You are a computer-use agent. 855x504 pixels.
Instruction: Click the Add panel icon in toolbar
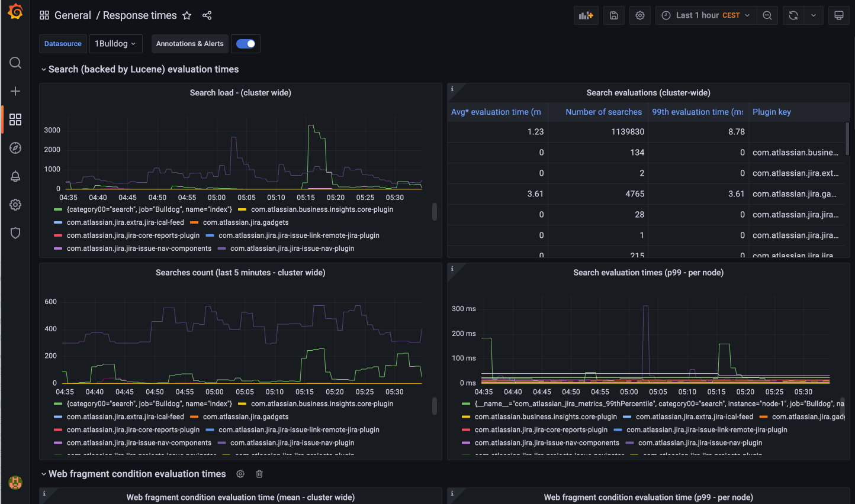tap(586, 15)
